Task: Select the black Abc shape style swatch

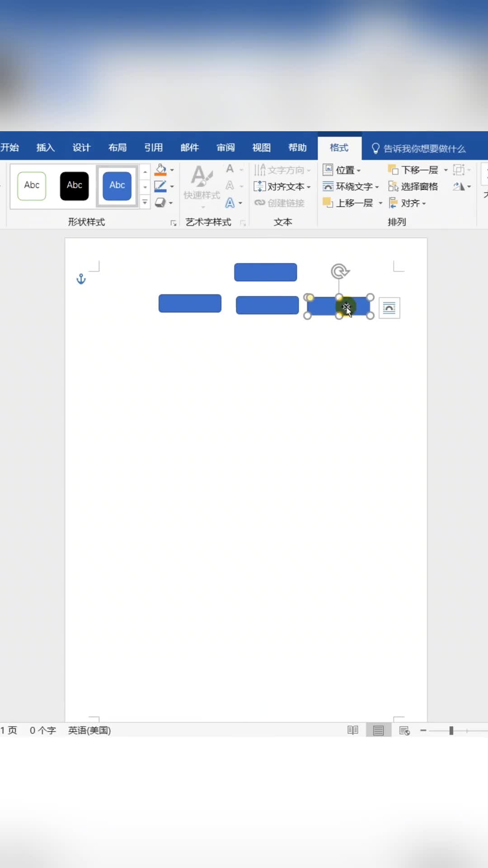Action: 75,185
